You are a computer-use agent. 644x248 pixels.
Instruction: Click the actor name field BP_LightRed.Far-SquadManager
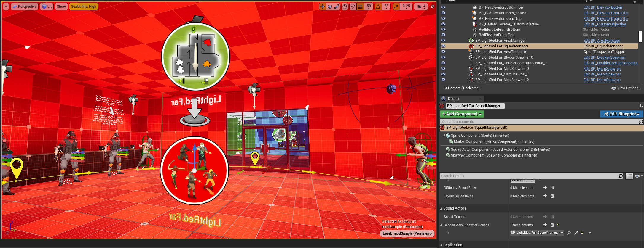pos(475,106)
